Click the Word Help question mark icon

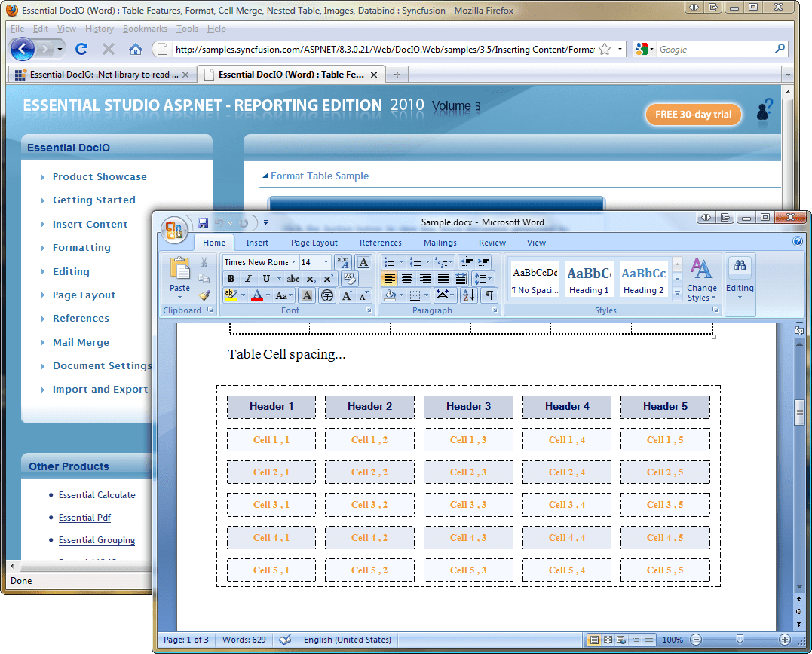[x=798, y=241]
